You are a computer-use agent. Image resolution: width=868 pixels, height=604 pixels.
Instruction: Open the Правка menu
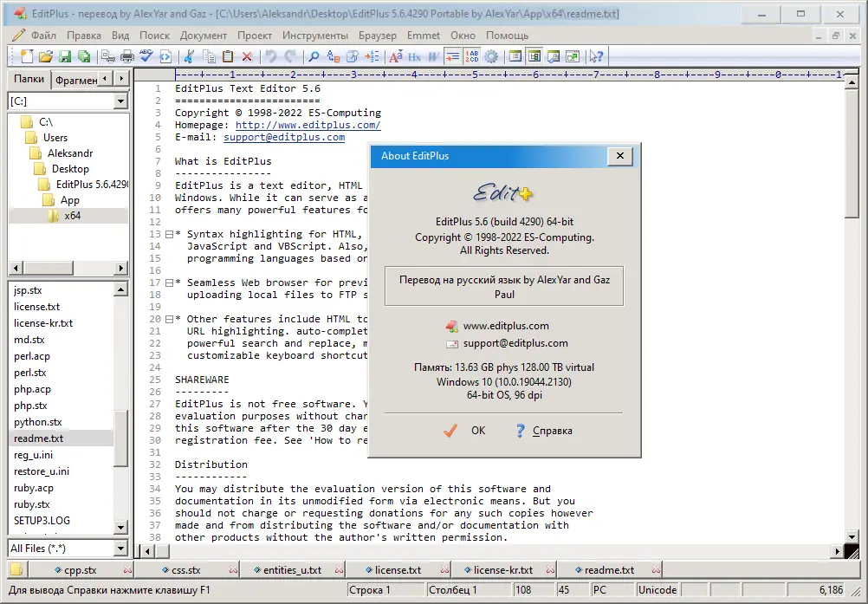pos(83,36)
